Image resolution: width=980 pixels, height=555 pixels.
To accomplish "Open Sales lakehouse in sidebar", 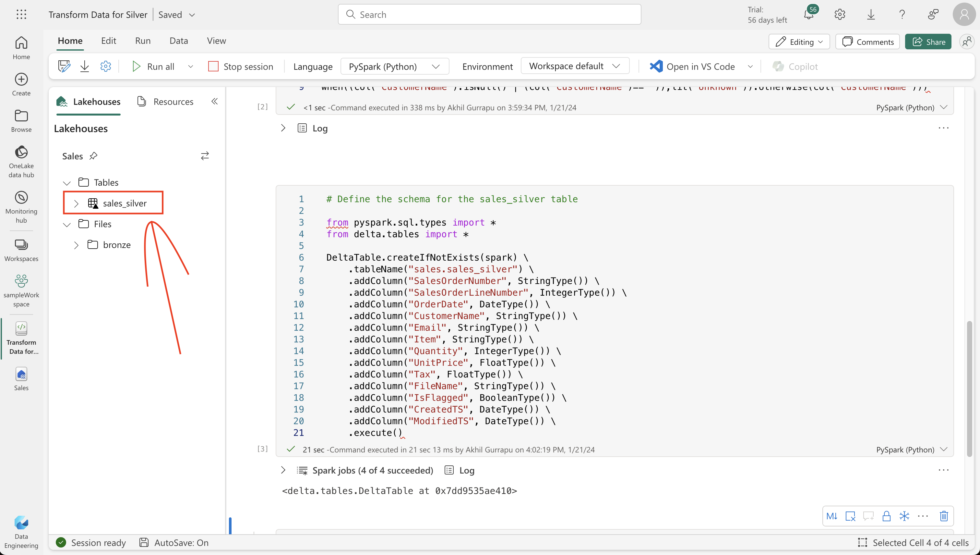I will click(x=21, y=379).
